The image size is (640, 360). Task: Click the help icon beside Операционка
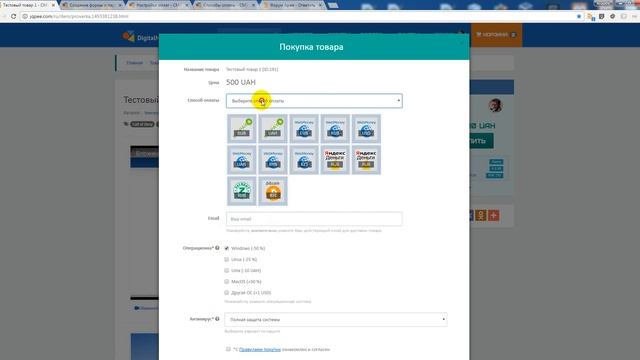pyautogui.click(x=217, y=248)
